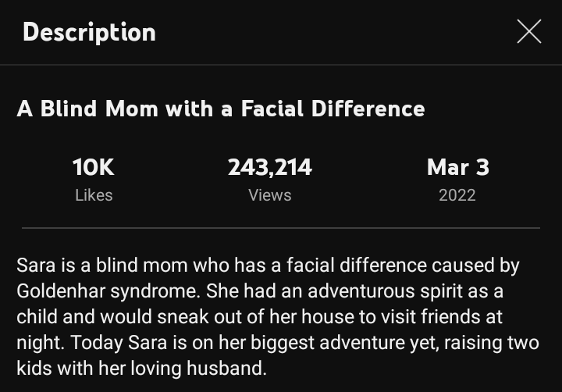
Task: Close the Description panel with the X
Action: point(528,32)
